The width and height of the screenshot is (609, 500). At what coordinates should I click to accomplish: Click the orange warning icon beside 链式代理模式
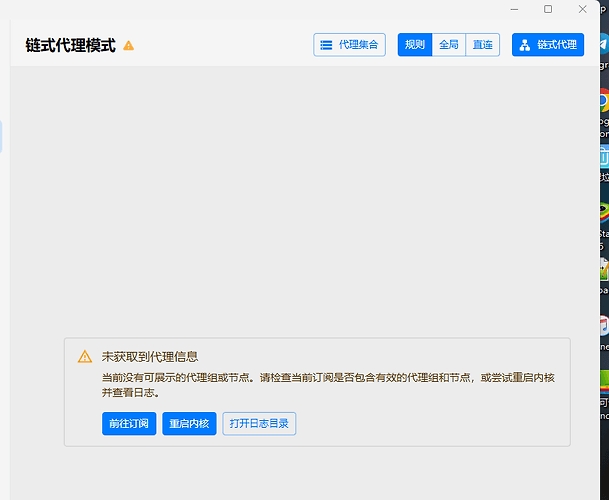[129, 46]
